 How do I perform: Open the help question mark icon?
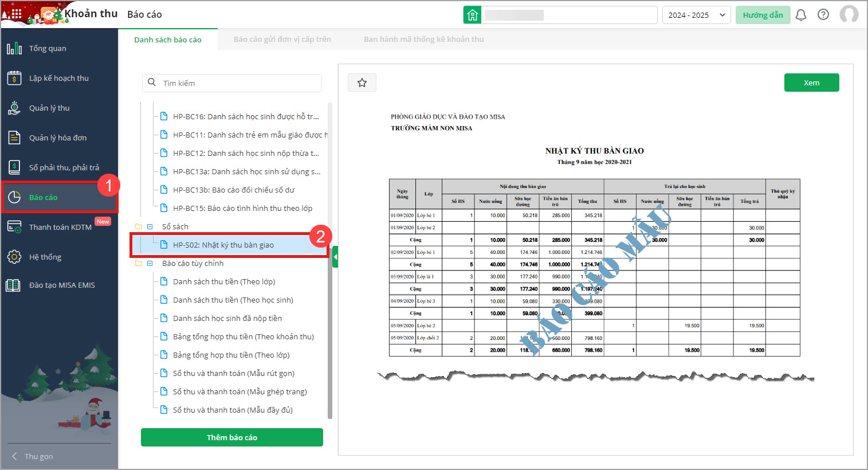pos(823,15)
